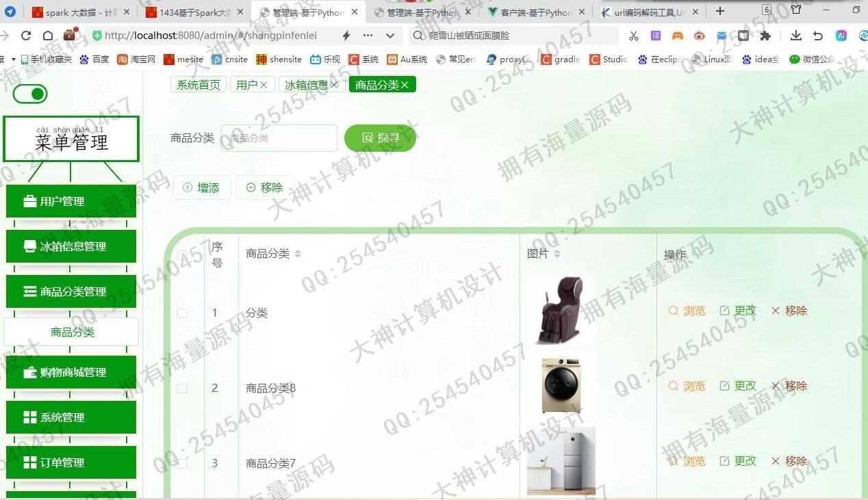The width and height of the screenshot is (868, 500).
Task: Click the orange gamepad icon in toolbar
Action: point(677,36)
